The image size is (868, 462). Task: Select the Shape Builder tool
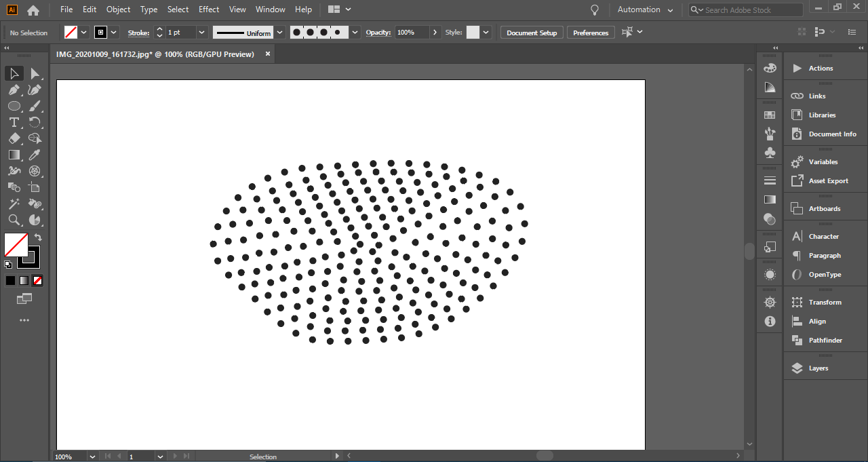pyautogui.click(x=35, y=138)
